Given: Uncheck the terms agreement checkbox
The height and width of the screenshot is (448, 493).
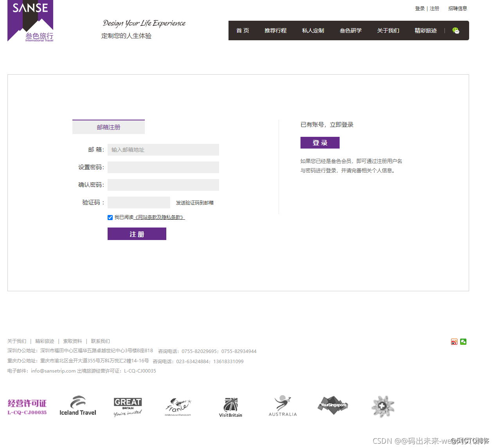Looking at the screenshot, I should tap(110, 217).
